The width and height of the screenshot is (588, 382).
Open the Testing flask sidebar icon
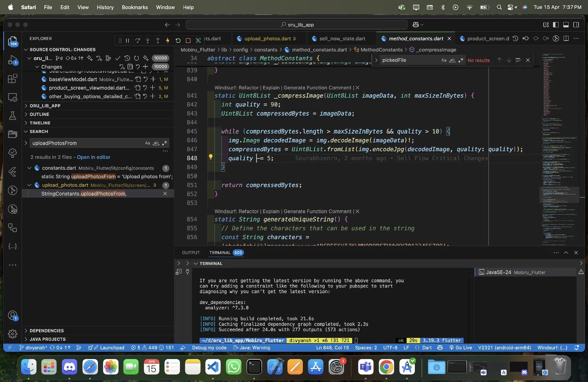[x=12, y=116]
